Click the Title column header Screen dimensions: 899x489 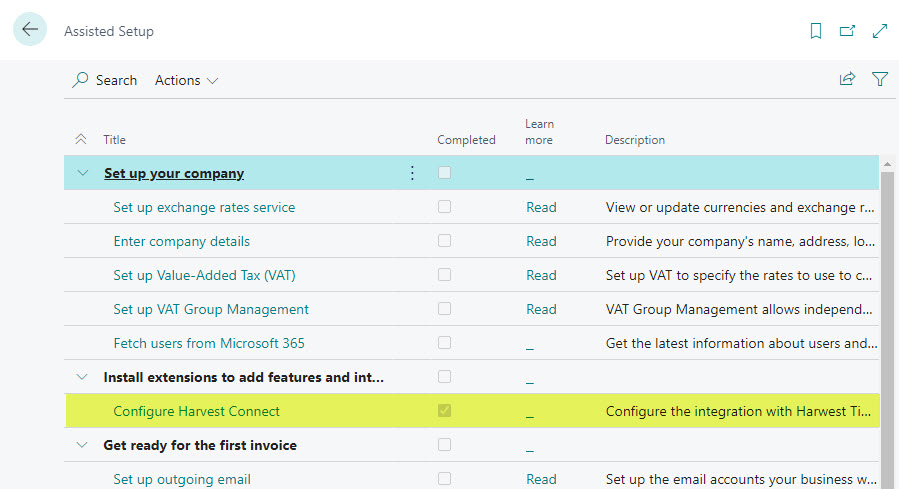pyautogui.click(x=115, y=140)
